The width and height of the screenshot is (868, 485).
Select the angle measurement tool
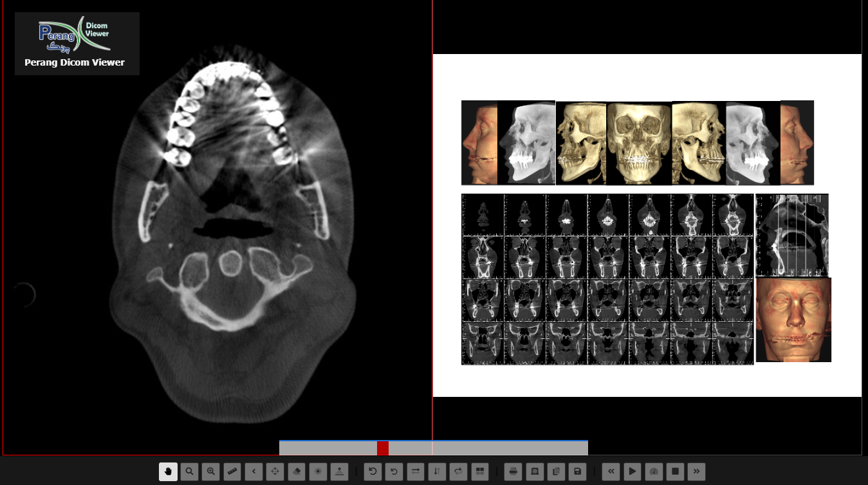[x=254, y=471]
